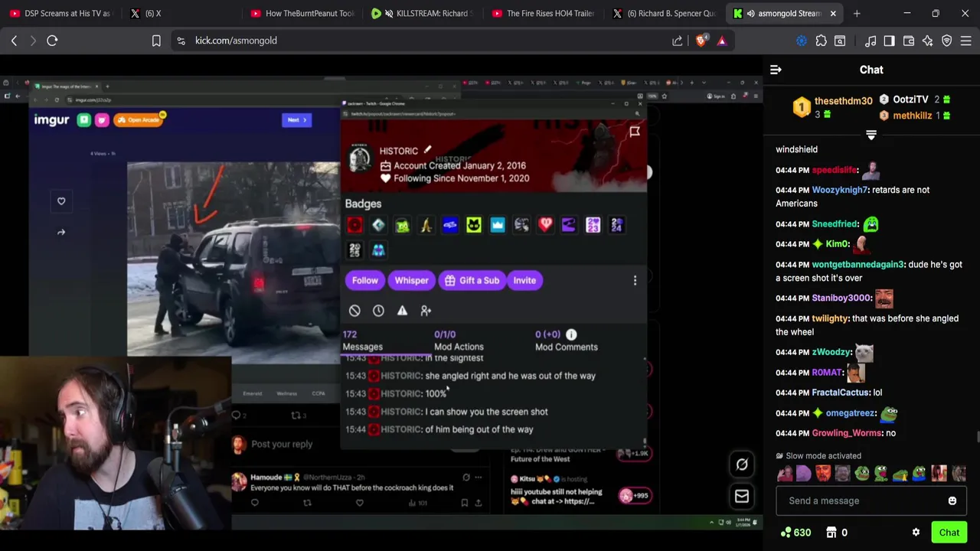Go back to the previous page
This screenshot has height=551, width=980.
coord(14,41)
